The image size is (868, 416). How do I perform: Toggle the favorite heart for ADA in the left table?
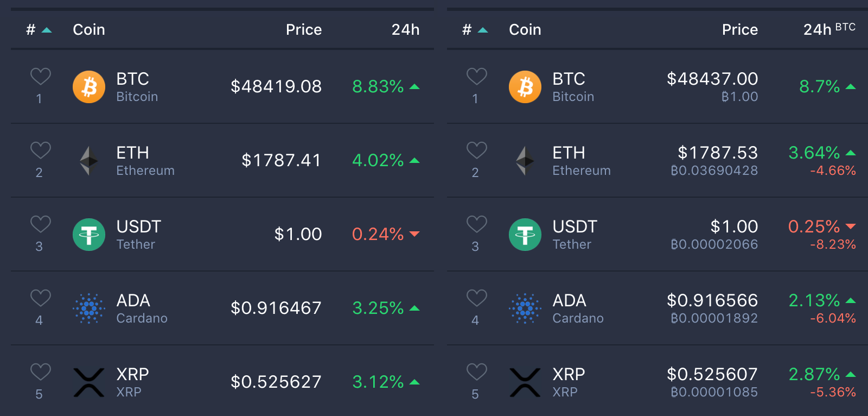(x=41, y=298)
